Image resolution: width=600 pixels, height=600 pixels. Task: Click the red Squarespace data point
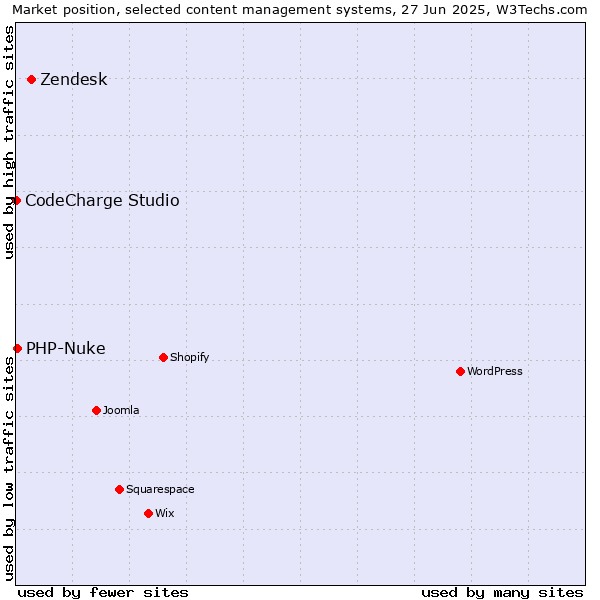click(x=119, y=489)
